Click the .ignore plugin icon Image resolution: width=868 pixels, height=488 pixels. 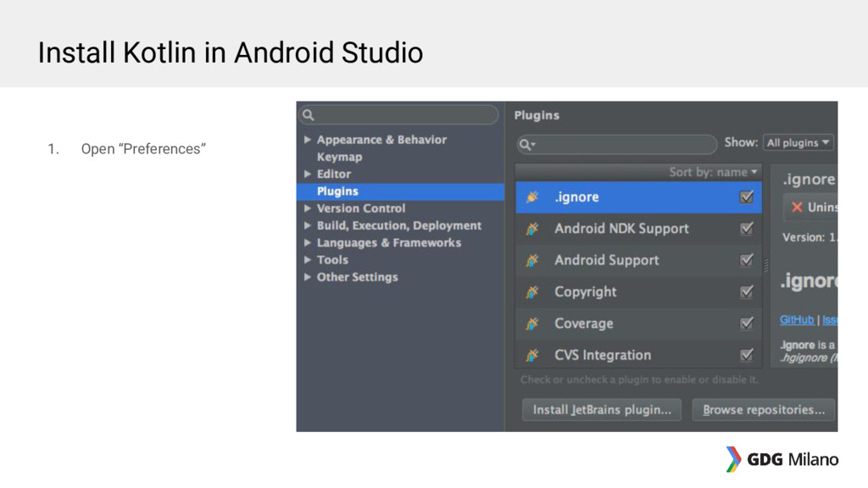click(x=532, y=197)
